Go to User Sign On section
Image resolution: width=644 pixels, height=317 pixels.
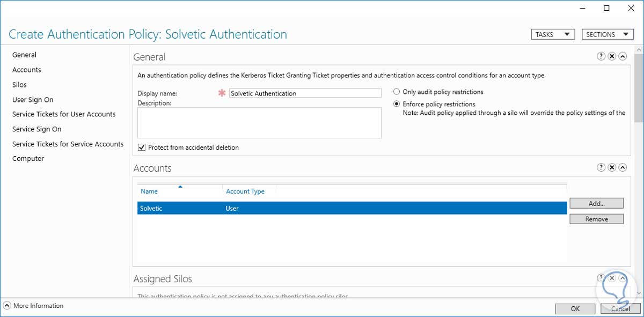(x=33, y=100)
